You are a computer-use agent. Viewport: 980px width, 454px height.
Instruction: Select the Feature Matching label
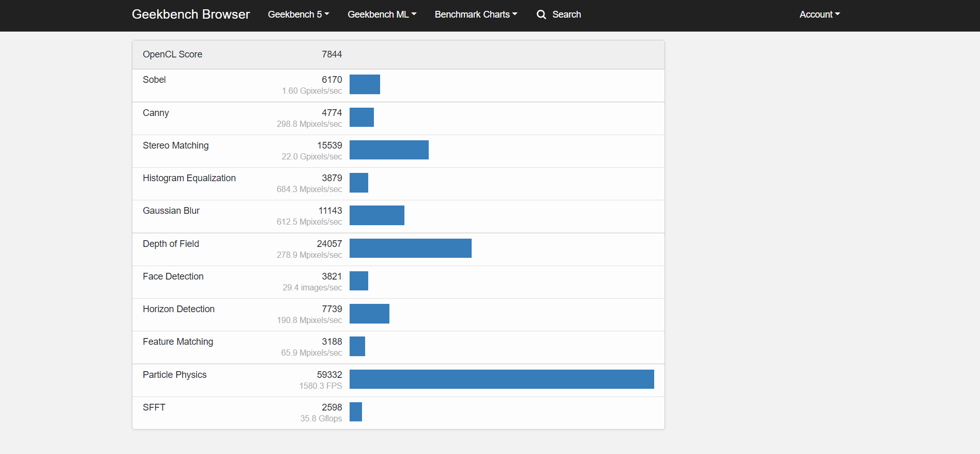pos(178,342)
